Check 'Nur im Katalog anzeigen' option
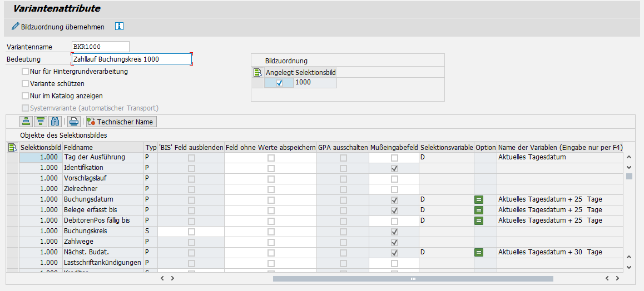Screen dimensions: 644x291 25,96
